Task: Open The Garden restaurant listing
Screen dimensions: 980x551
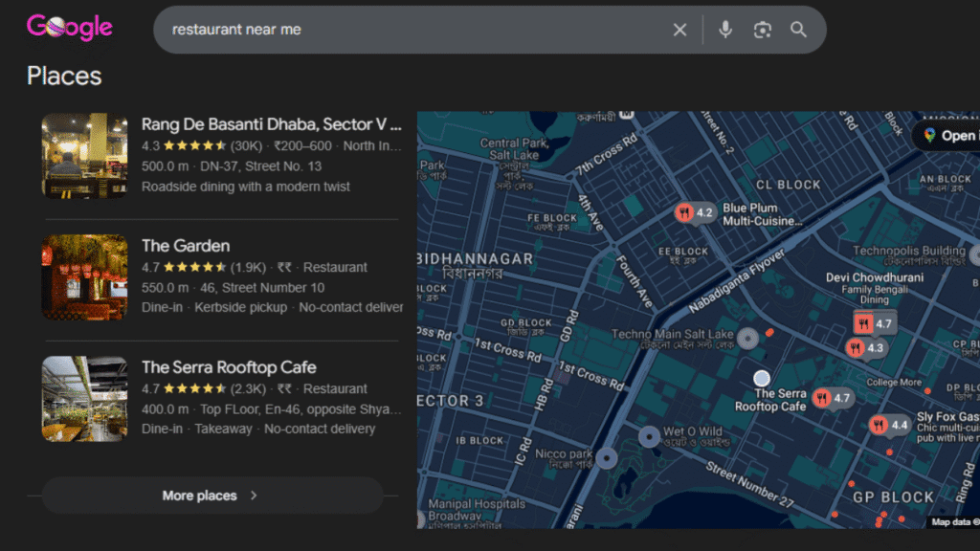Action: [186, 246]
